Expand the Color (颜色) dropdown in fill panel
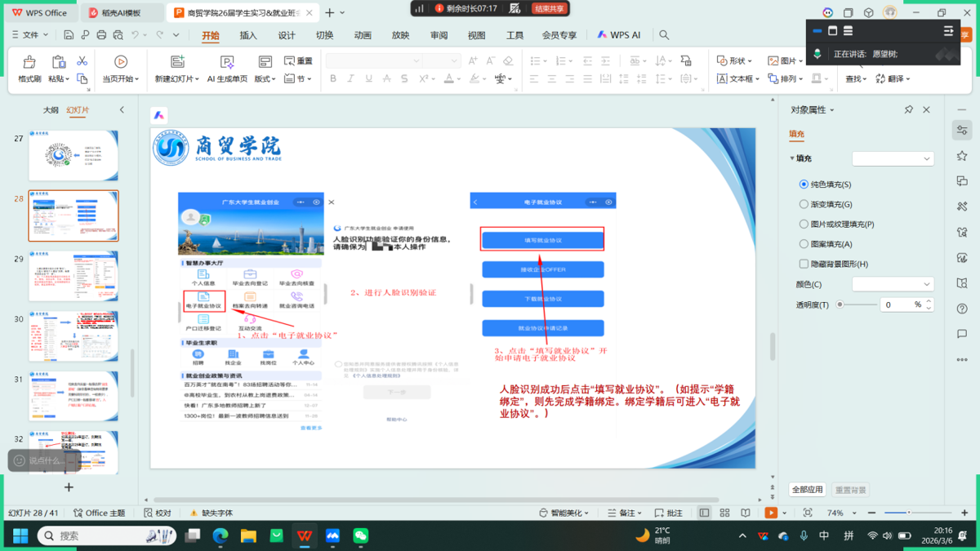 pyautogui.click(x=892, y=284)
